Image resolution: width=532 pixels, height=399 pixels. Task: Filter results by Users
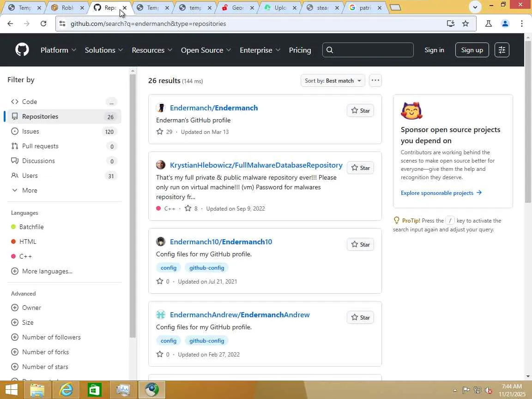[x=64, y=175]
